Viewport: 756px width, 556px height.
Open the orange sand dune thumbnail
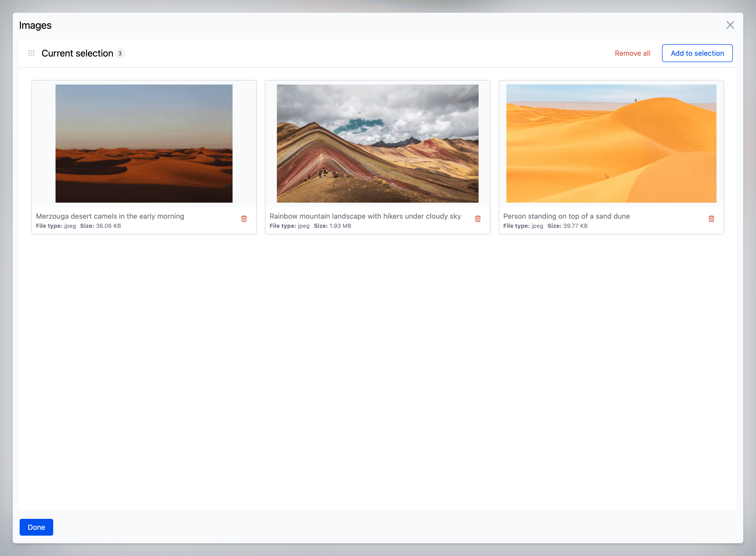click(x=611, y=143)
